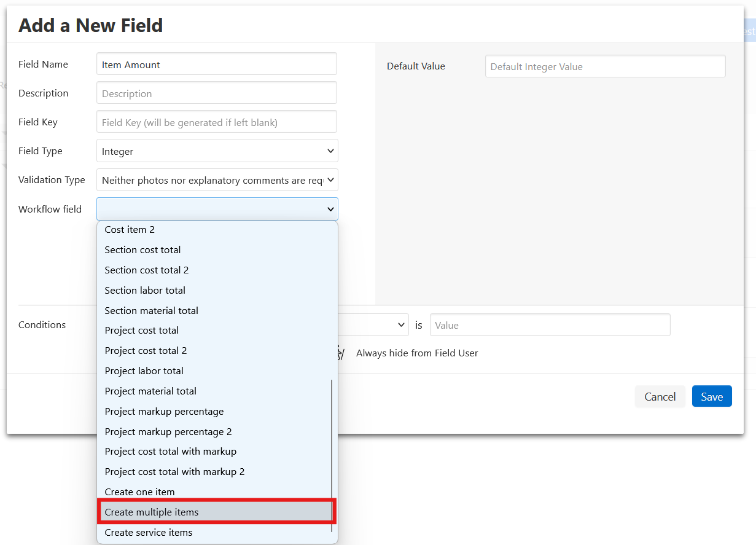Select 'Create multiple items' option
The height and width of the screenshot is (545, 756).
tap(215, 512)
